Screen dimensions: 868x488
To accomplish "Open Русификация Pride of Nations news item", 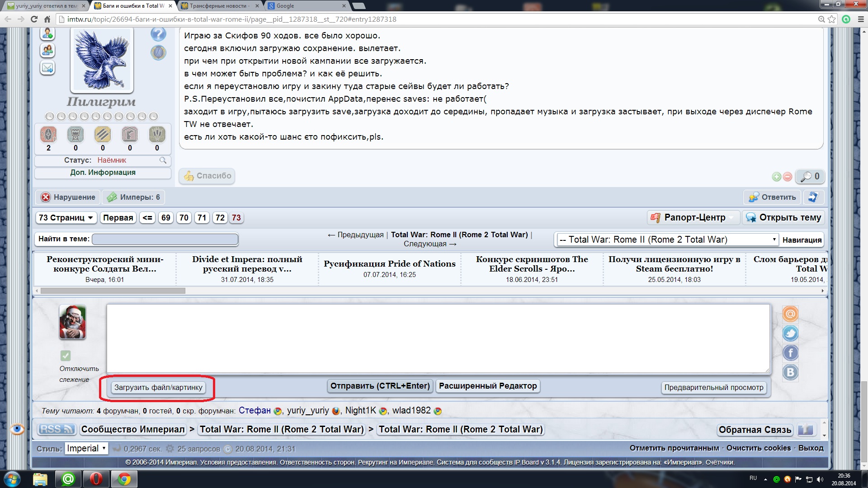I will pos(389,264).
